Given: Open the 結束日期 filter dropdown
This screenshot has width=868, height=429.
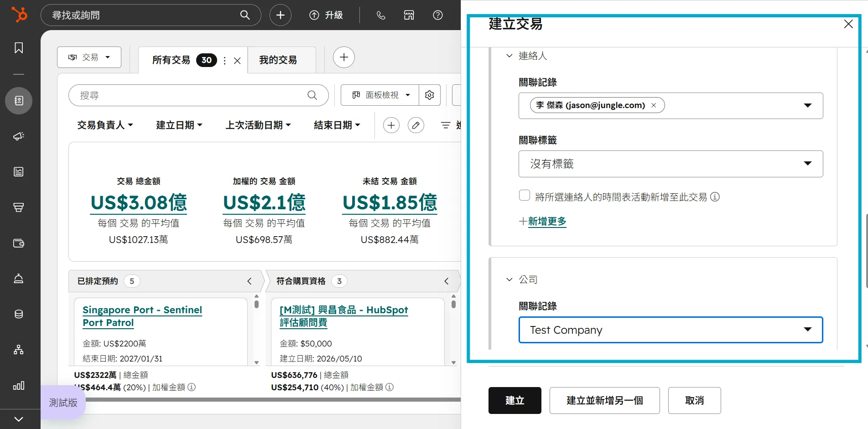Looking at the screenshot, I should click(x=337, y=125).
